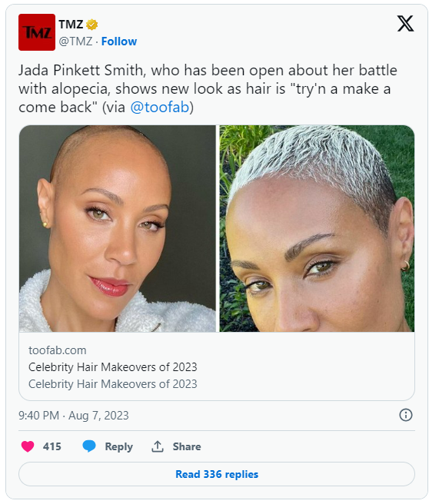Open the tweet info circle icon
429x504 pixels.
pyautogui.click(x=405, y=415)
